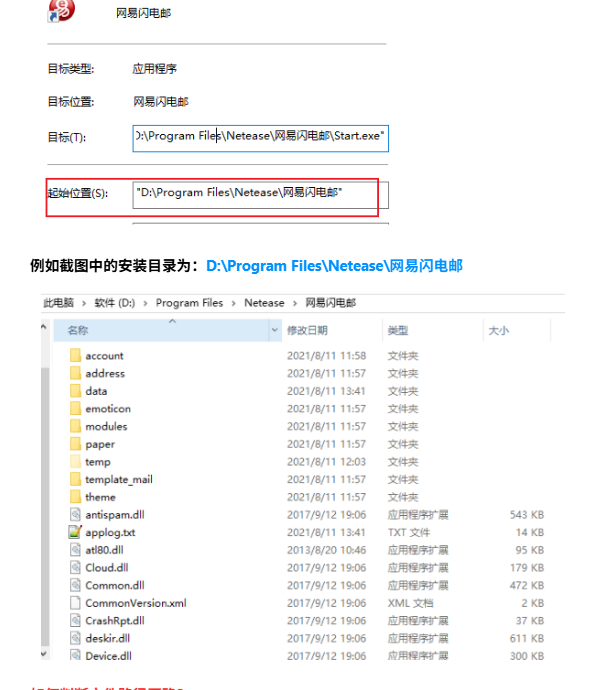The height and width of the screenshot is (690, 598).
Task: Open the 名称 column dropdown arrow
Action: (275, 330)
